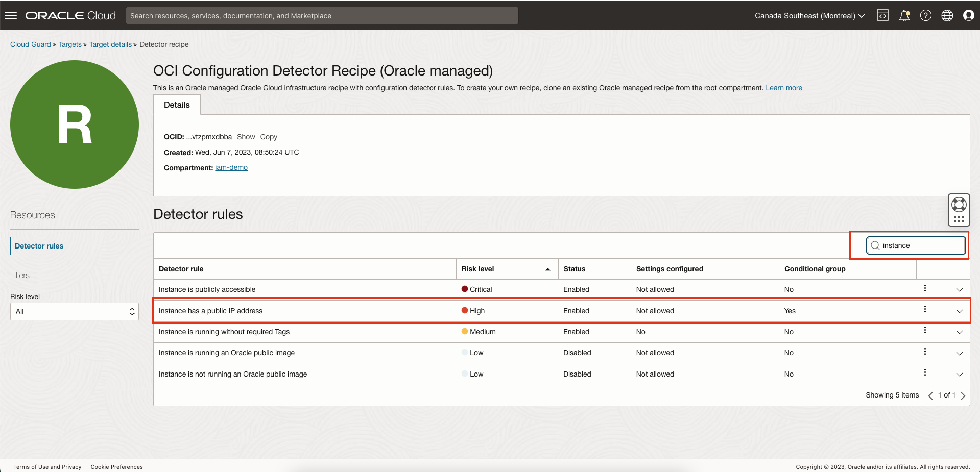The image size is (980, 472).
Task: Click the green R recipe avatar
Action: tap(75, 125)
